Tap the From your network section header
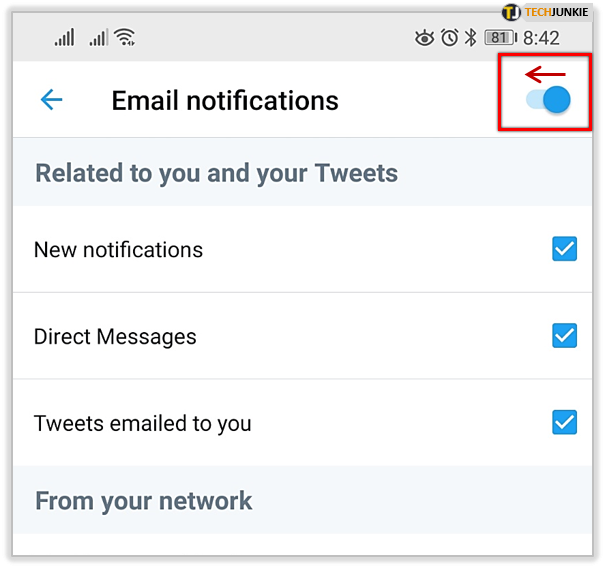Viewport: 605px width, 568px height. click(144, 501)
